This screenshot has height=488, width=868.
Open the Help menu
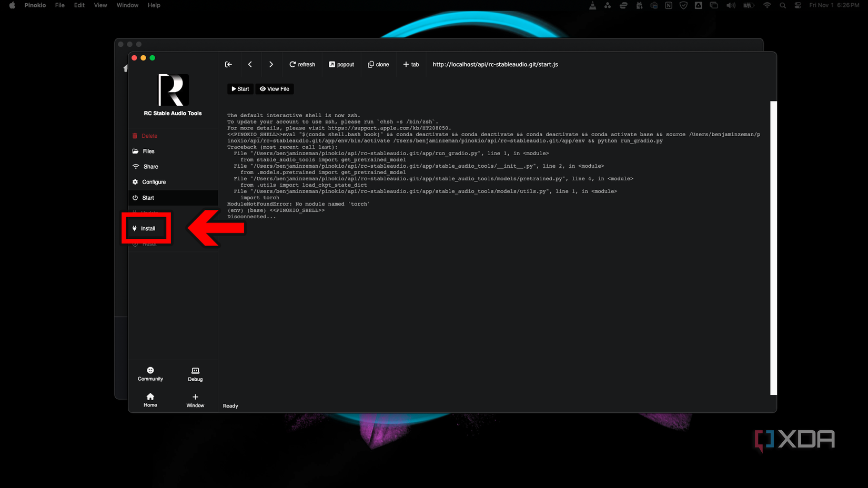pyautogui.click(x=154, y=5)
